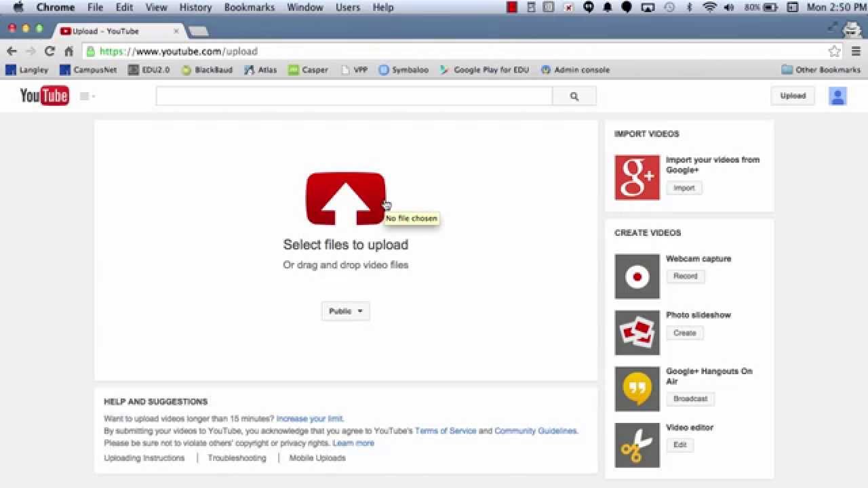
Task: Open the Troubleshooting link
Action: tap(237, 458)
